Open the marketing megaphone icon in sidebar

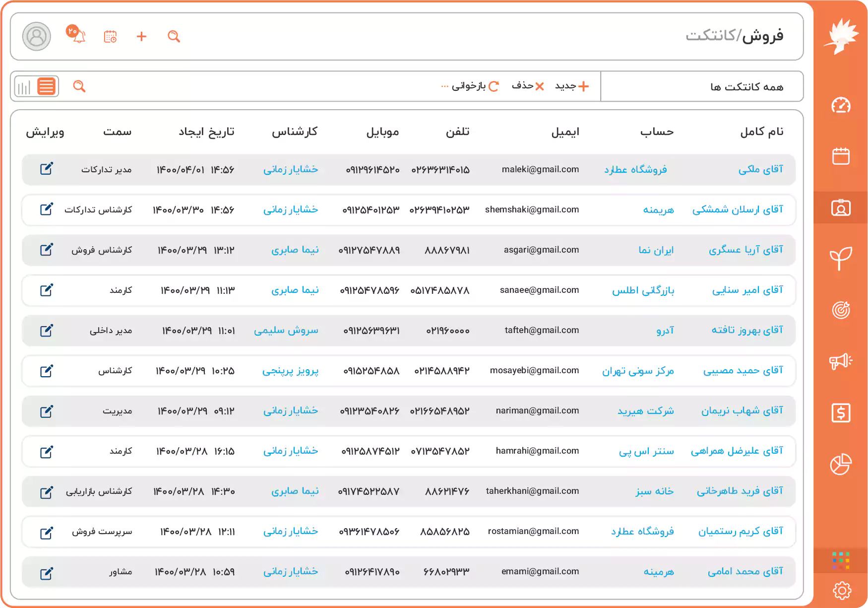[841, 361]
